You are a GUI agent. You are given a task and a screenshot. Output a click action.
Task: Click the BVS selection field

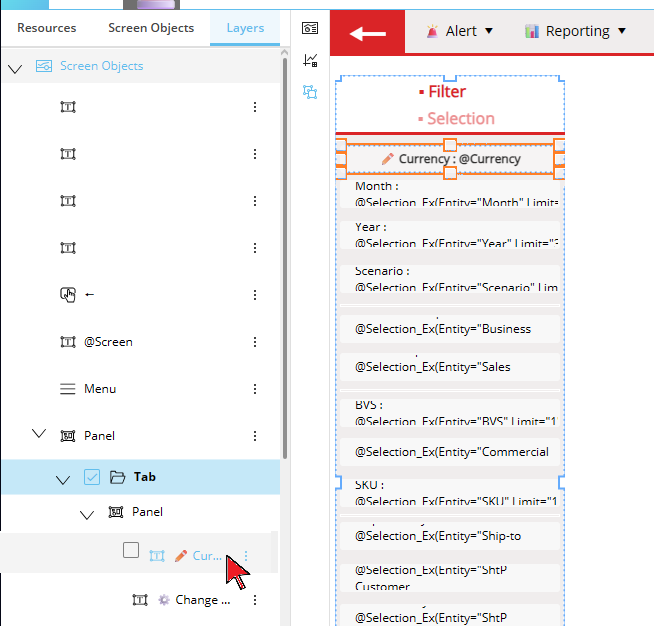pyautogui.click(x=450, y=413)
